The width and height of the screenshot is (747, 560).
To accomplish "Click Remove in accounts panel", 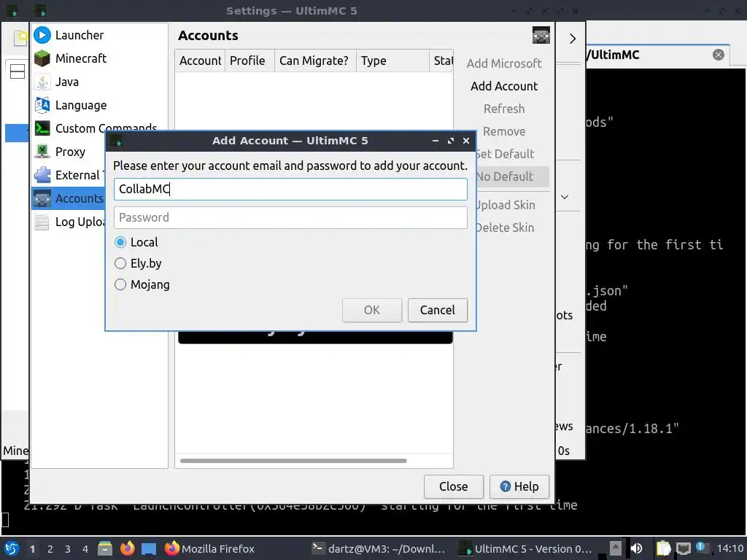I will pos(504,131).
